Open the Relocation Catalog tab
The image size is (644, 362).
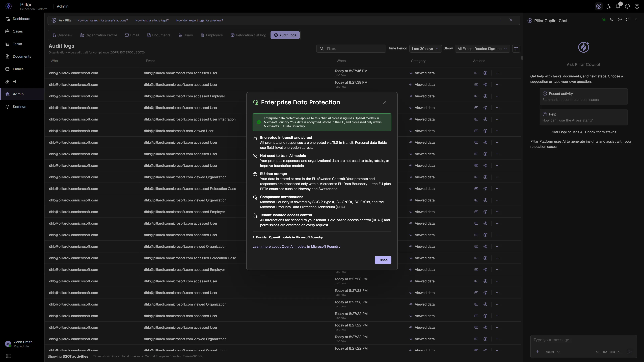point(248,35)
